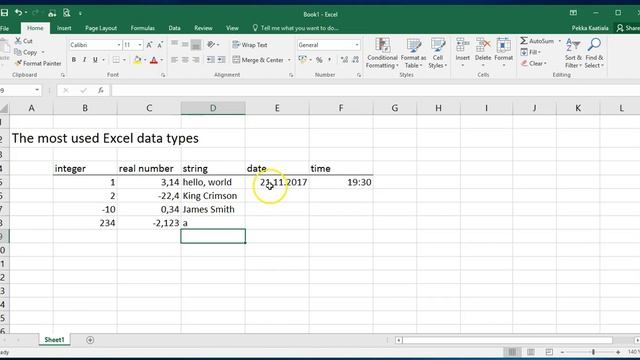The width and height of the screenshot is (640, 360).
Task: Click the Share button
Action: point(628,28)
